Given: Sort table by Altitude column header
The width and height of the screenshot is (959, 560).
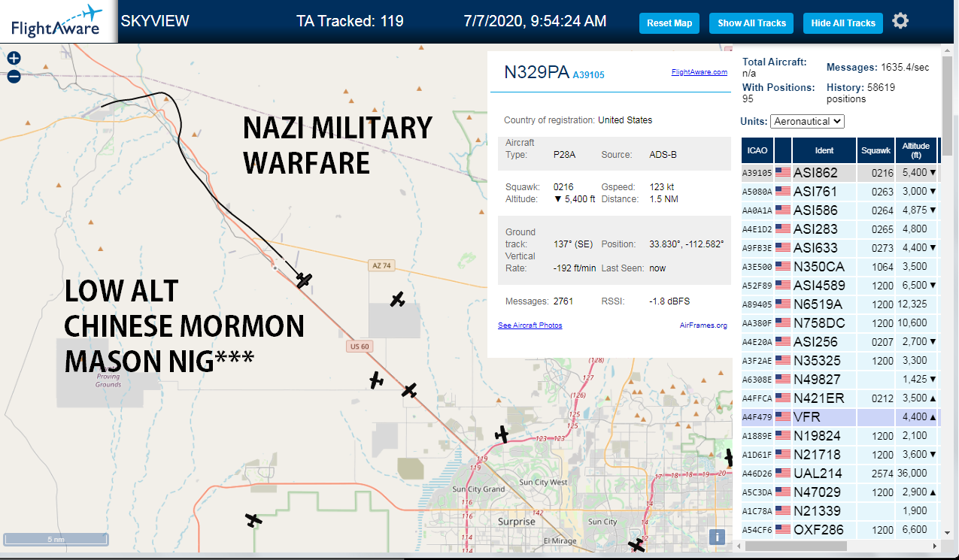Looking at the screenshot, I should tap(916, 150).
